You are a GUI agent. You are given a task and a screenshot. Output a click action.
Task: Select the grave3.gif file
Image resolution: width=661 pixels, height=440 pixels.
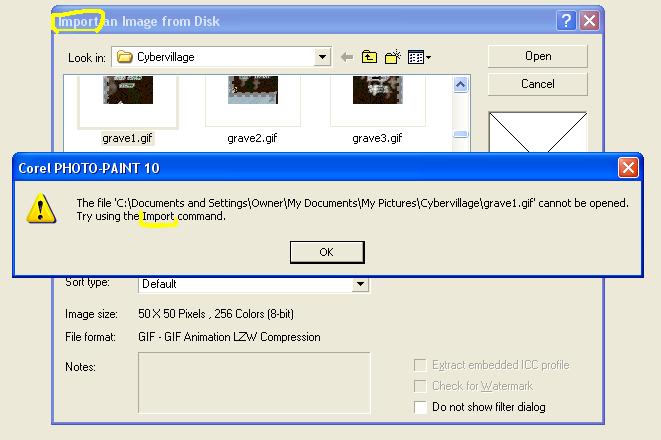coord(377,138)
